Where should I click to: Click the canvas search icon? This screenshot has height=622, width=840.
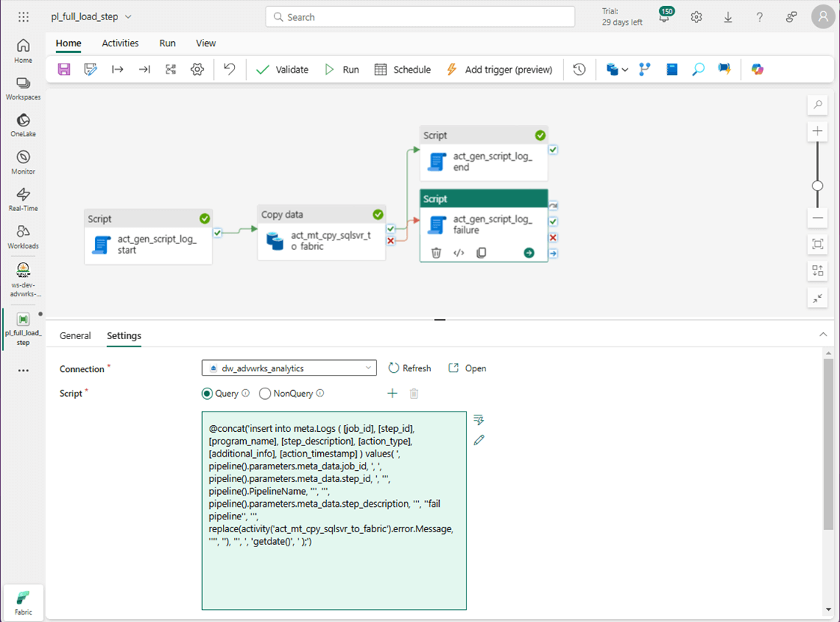coord(818,105)
